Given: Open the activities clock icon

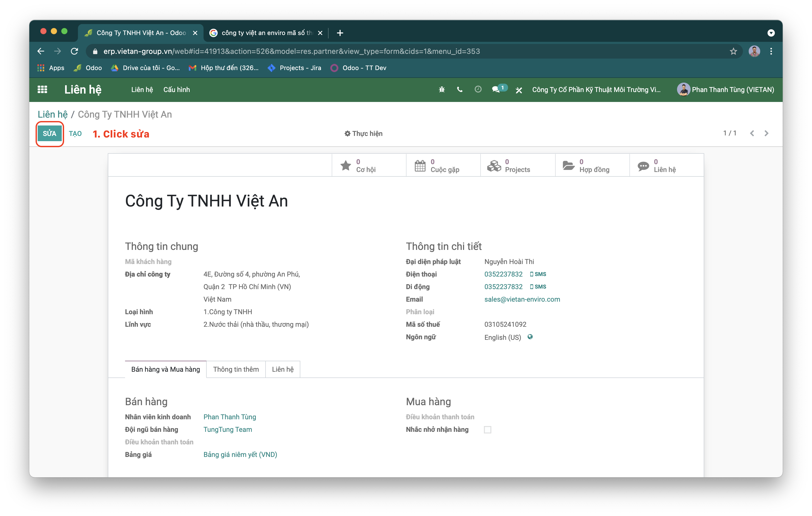Looking at the screenshot, I should pos(478,89).
